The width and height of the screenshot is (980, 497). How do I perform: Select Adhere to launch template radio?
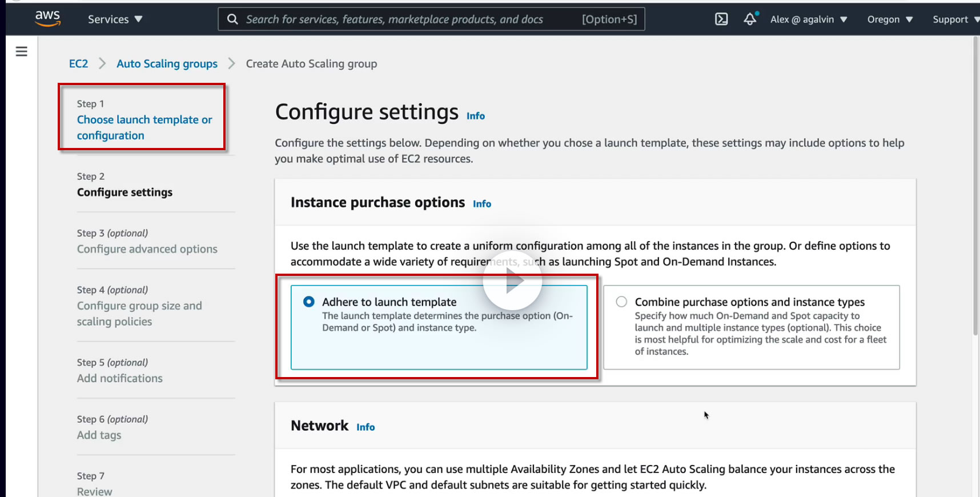click(x=309, y=302)
